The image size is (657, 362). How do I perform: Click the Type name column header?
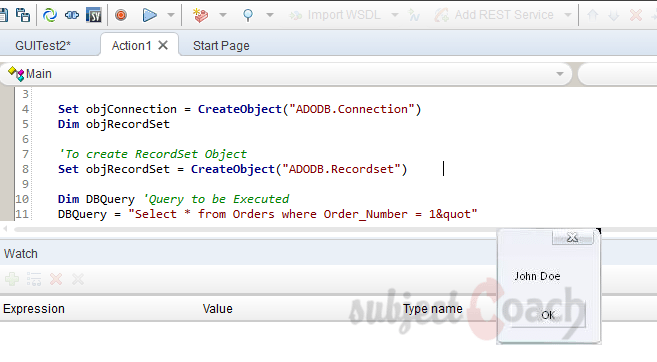click(433, 309)
